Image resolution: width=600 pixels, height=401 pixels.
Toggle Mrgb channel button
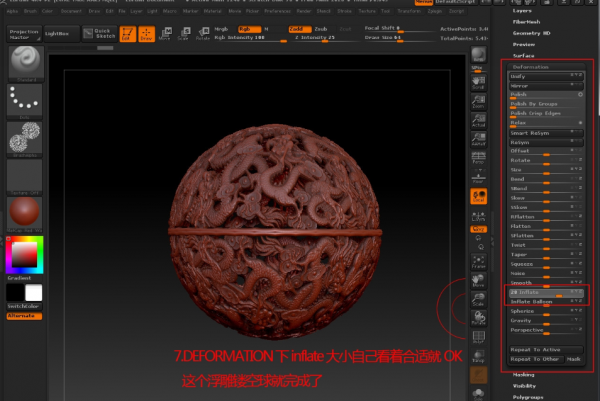[221, 29]
